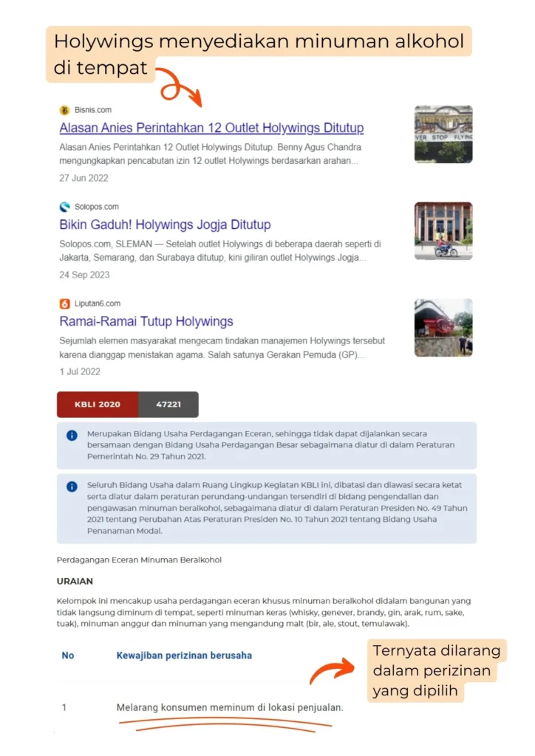Open 'Alasan Anies Perintahkan 12 Outlet Holywings Ditutup'
The width and height of the screenshot is (535, 756).
(211, 128)
